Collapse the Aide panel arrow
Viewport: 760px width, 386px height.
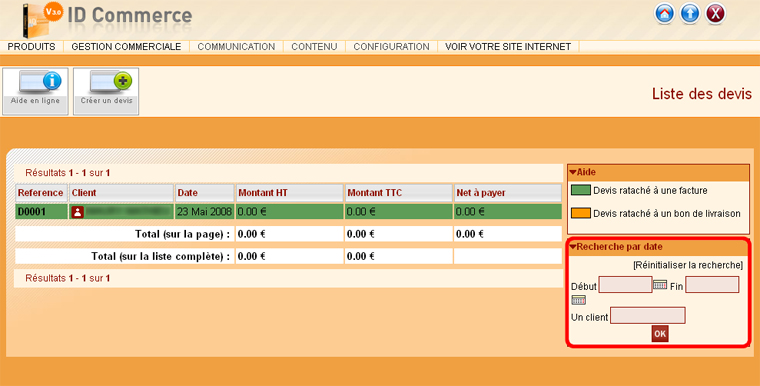pyautogui.click(x=573, y=172)
